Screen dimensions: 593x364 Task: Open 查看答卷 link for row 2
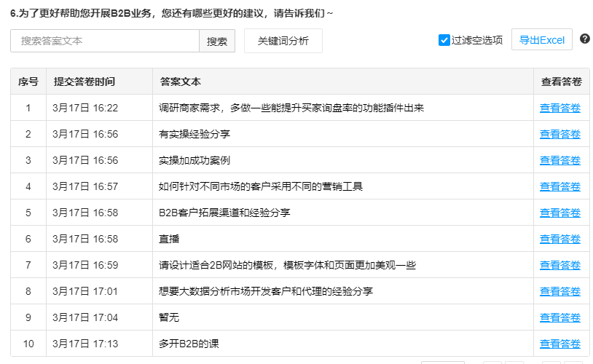[x=560, y=134]
